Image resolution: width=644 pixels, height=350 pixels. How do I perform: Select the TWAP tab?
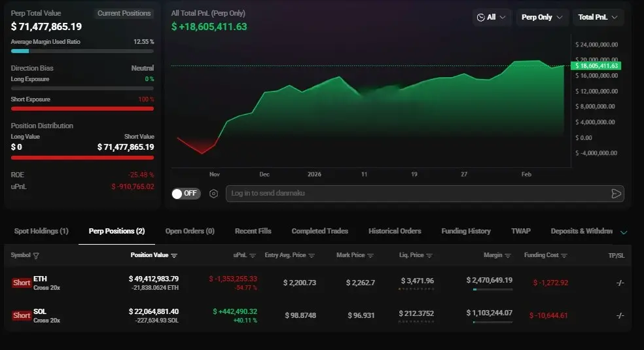click(x=521, y=231)
